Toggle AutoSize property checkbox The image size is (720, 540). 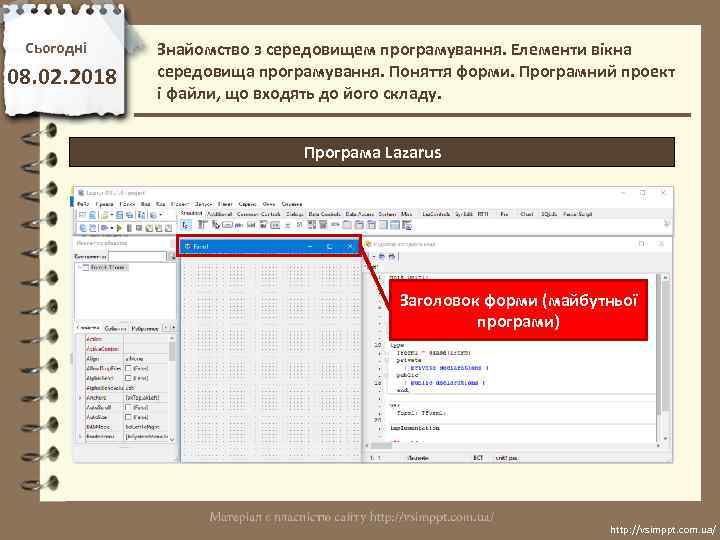(129, 417)
